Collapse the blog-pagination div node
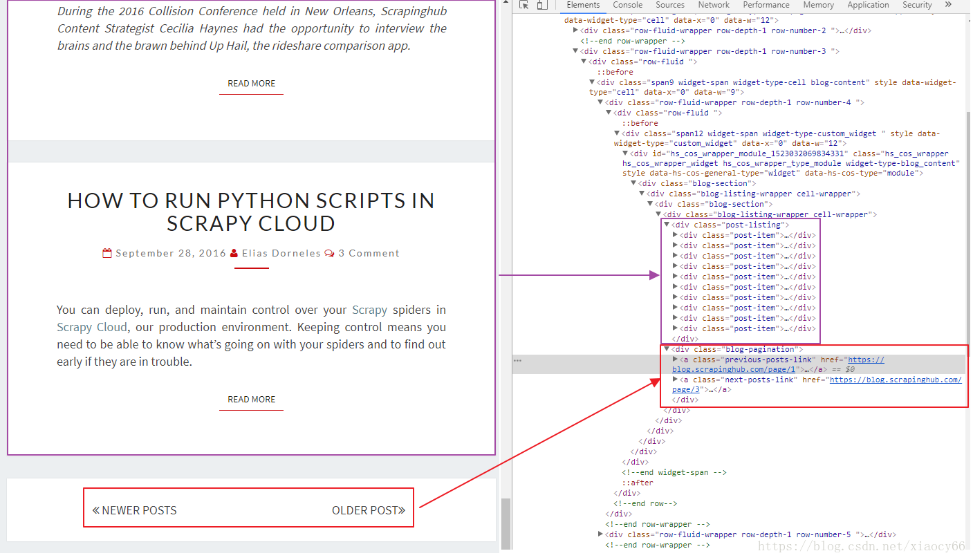Image resolution: width=973 pixels, height=560 pixels. pyautogui.click(x=667, y=349)
